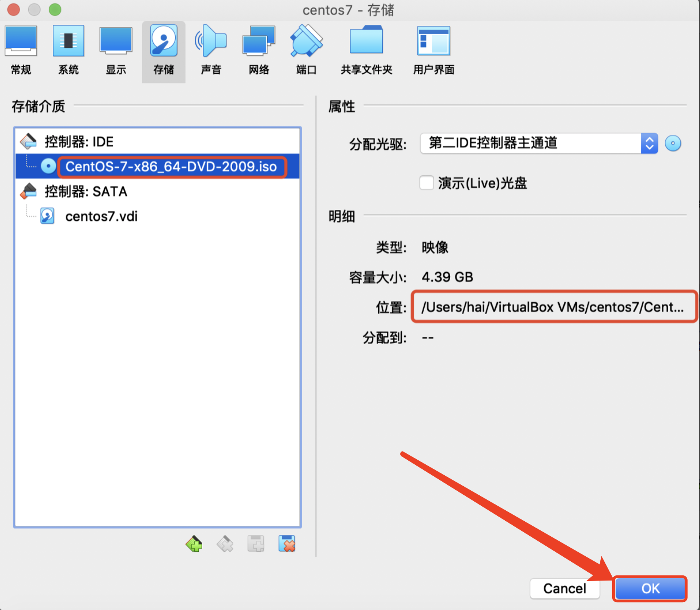Screen dimensions: 700x610
Task: Open the 常规 (General) settings section
Action: coord(21,51)
